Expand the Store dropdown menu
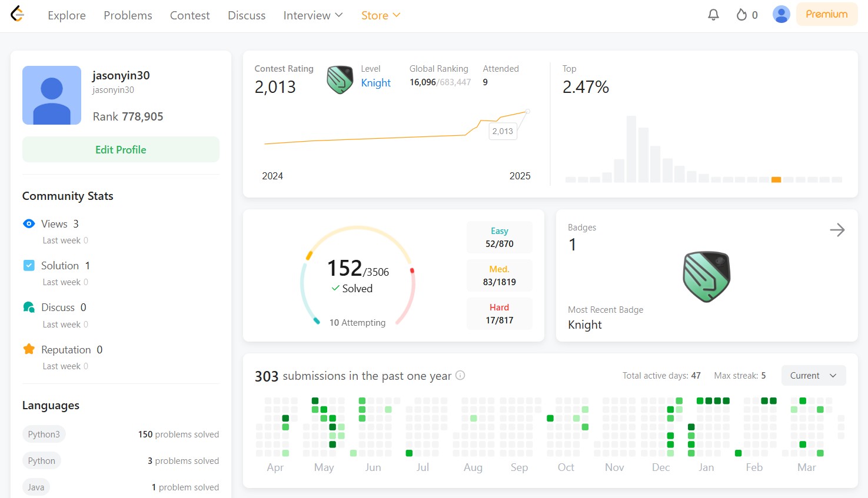The image size is (868, 498). [x=381, y=15]
